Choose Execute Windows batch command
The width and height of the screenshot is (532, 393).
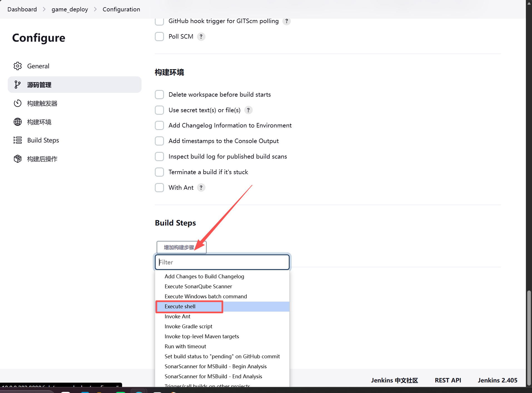(x=222, y=297)
